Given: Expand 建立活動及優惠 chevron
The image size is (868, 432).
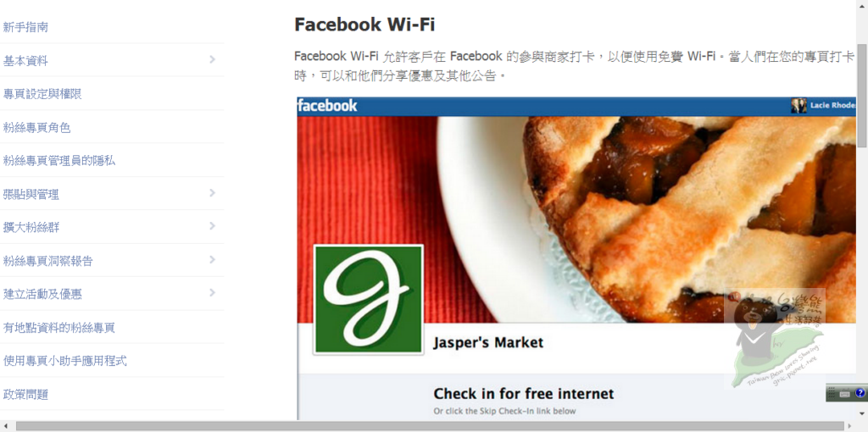Looking at the screenshot, I should tap(213, 292).
